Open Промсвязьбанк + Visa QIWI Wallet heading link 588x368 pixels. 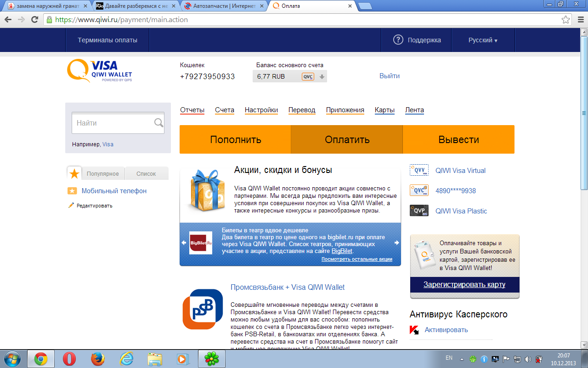click(x=288, y=287)
